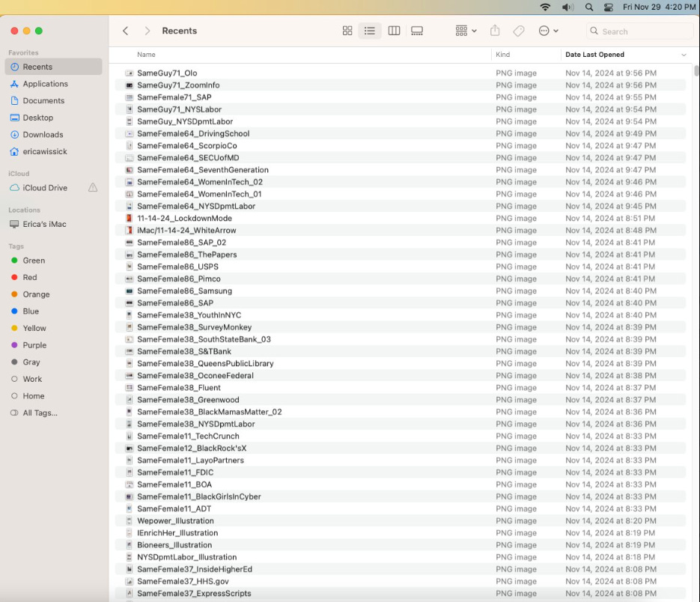Open Desktop in the sidebar
Image resolution: width=700 pixels, height=602 pixels.
coord(54,118)
